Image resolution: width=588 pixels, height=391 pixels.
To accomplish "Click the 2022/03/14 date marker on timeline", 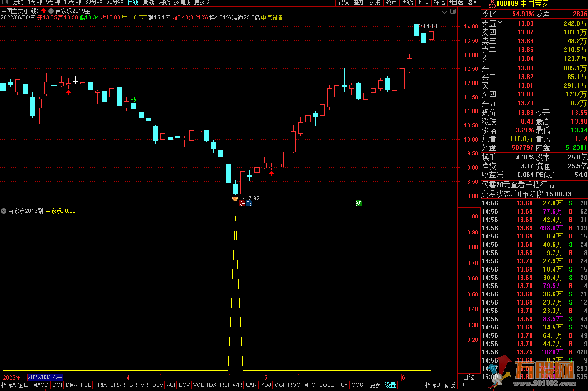I will [x=45, y=377].
